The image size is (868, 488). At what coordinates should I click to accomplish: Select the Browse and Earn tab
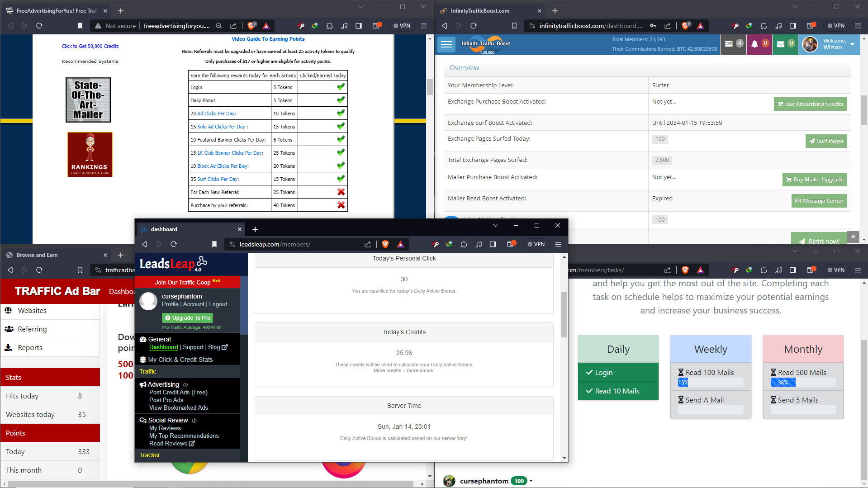(x=57, y=255)
